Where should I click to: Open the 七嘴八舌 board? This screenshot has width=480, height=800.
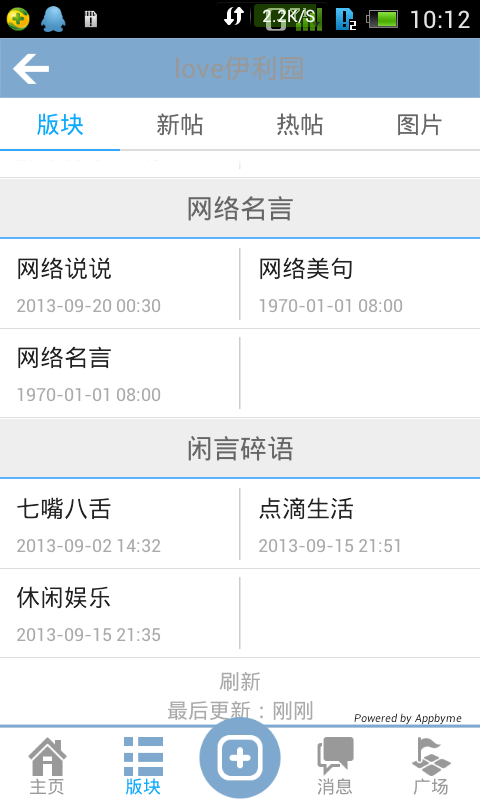[x=119, y=524]
